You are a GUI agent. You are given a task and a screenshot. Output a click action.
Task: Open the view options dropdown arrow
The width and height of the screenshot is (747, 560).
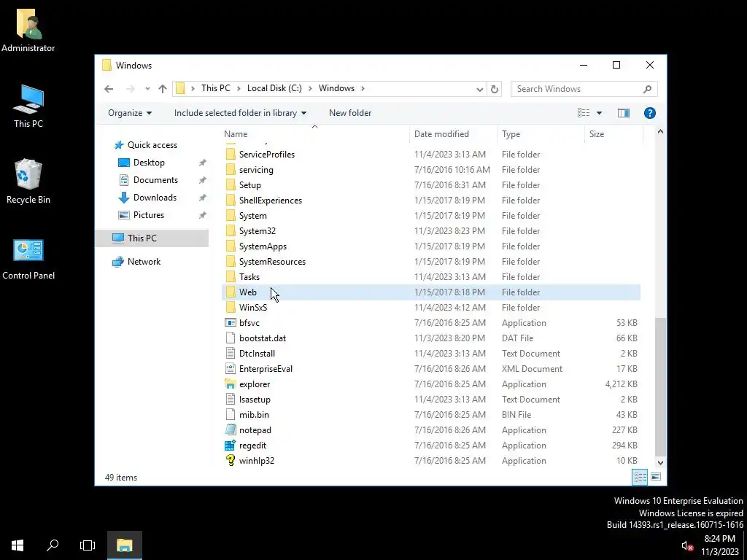point(600,113)
